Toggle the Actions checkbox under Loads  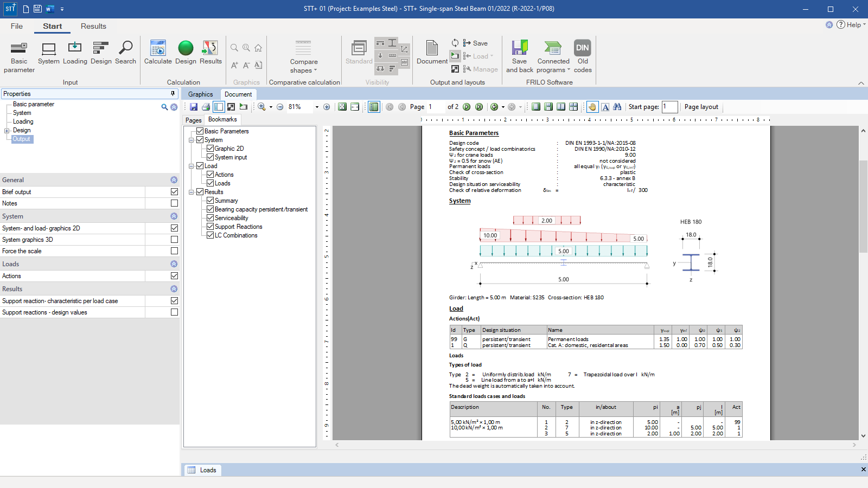174,275
